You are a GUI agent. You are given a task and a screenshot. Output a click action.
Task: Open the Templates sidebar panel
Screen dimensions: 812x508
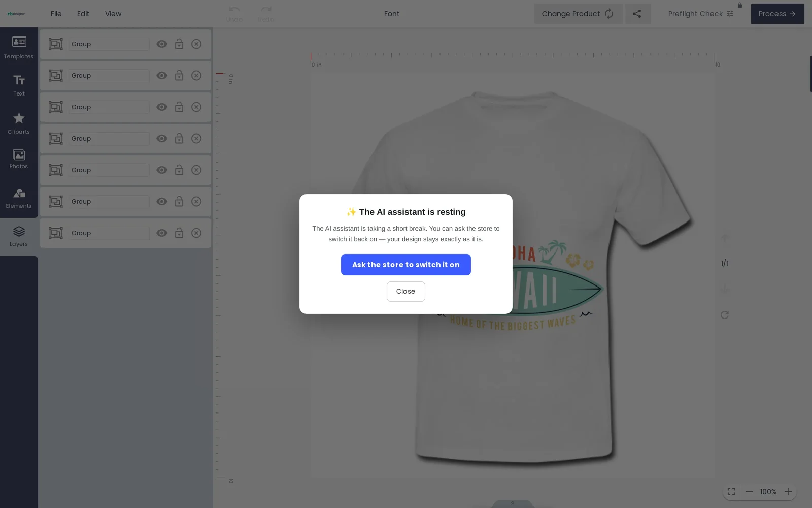click(x=19, y=47)
